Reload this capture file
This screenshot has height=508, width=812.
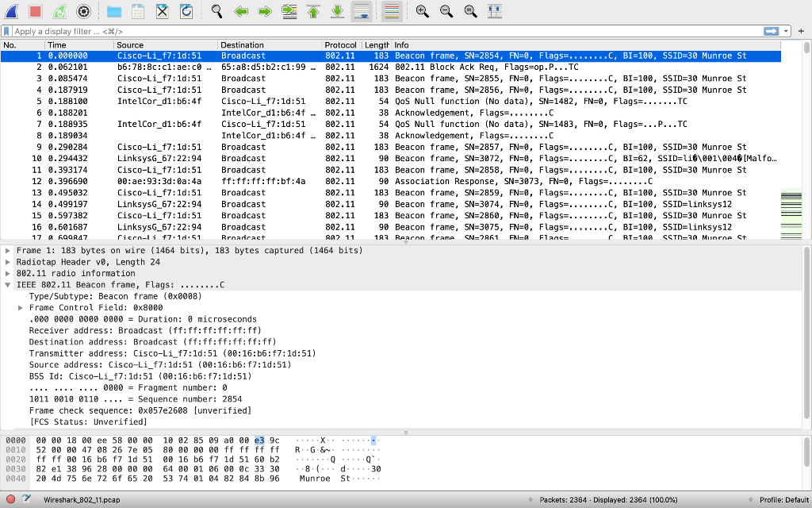(x=186, y=11)
